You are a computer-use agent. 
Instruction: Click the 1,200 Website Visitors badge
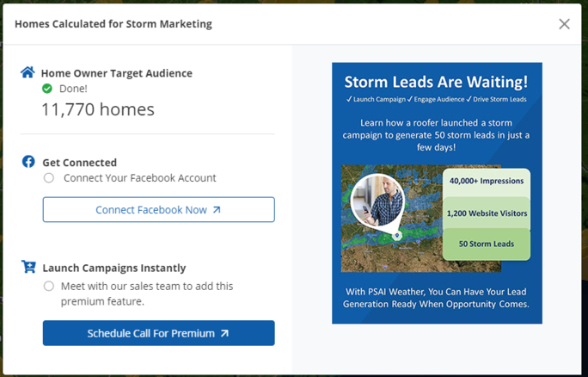(487, 213)
